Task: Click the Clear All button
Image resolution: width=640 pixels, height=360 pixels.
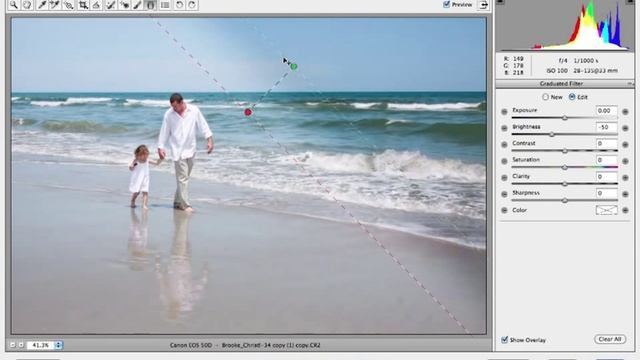Action: 610,339
